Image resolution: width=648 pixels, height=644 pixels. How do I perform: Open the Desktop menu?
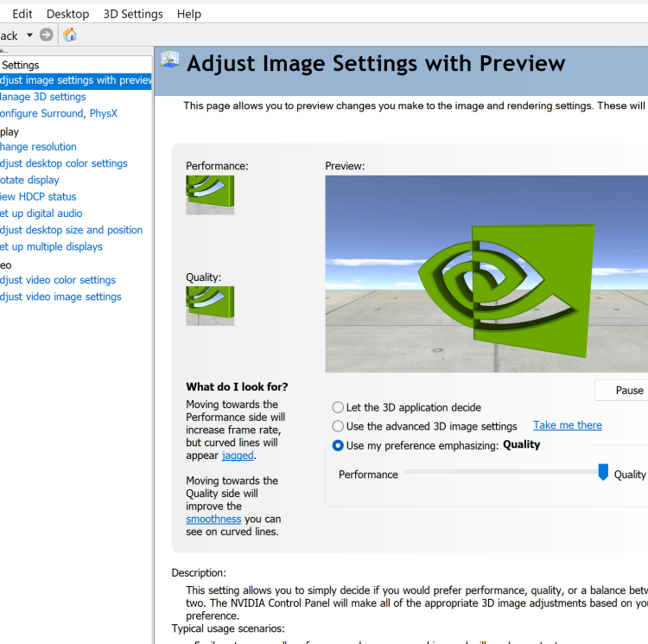coord(67,14)
